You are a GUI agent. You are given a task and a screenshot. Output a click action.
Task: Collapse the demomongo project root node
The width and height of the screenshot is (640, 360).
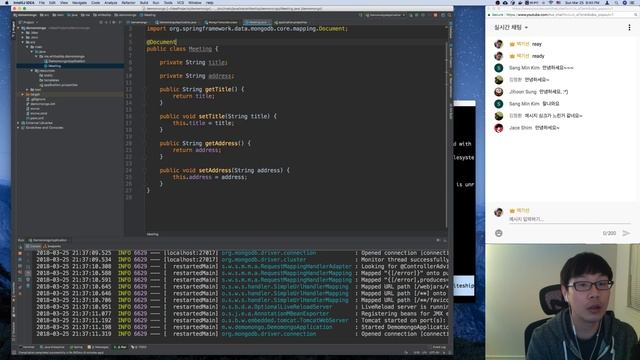18,28
